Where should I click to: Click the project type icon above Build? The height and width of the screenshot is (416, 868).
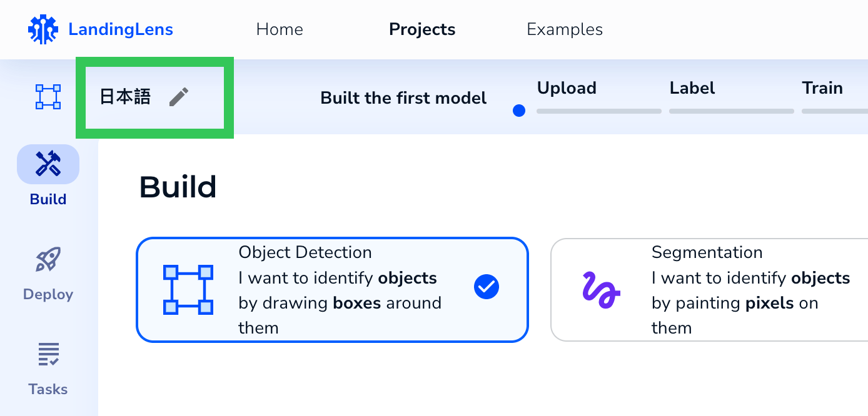click(x=48, y=97)
